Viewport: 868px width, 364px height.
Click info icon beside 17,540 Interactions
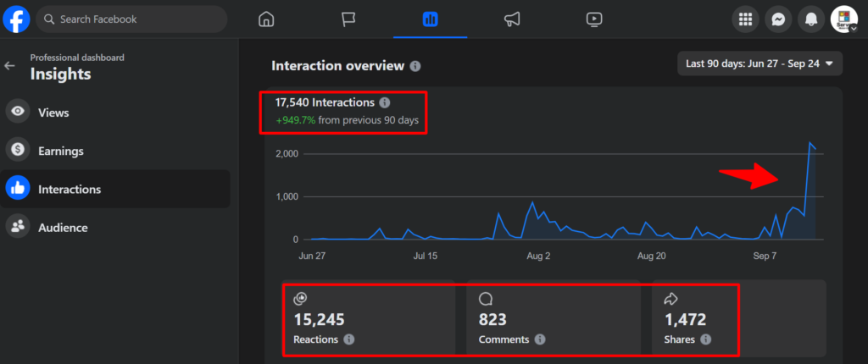[x=385, y=102]
